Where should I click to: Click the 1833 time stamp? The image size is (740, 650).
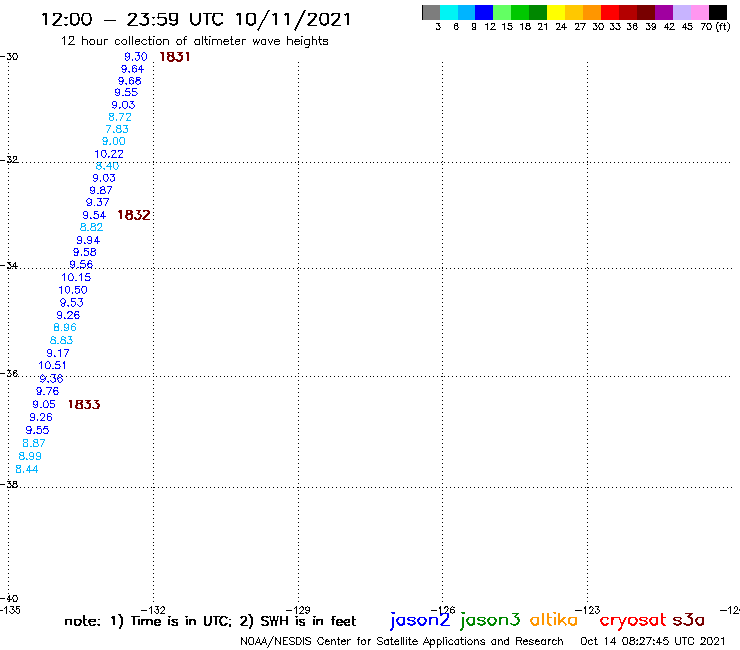tap(84, 405)
